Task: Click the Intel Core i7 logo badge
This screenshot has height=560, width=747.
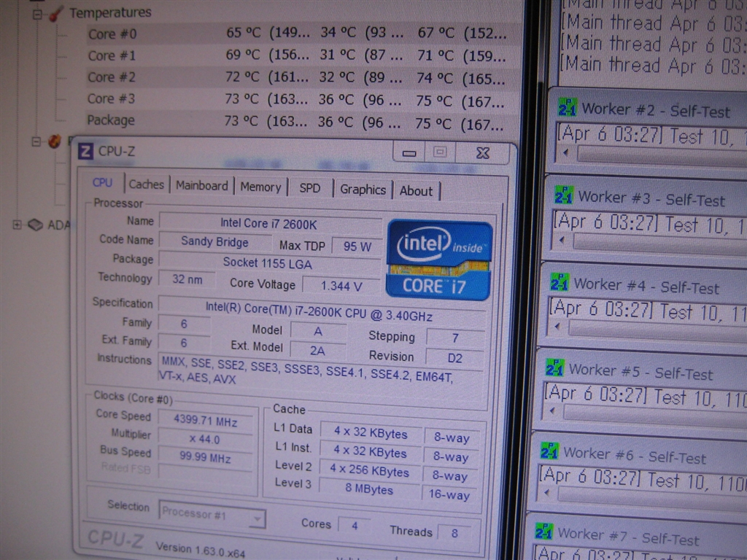Action: coord(439,260)
